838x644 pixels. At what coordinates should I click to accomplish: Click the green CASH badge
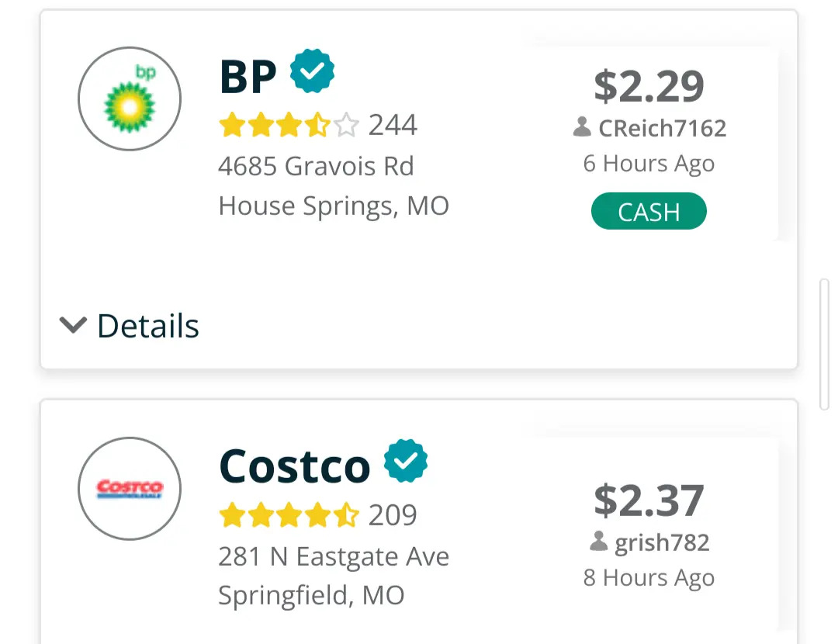pos(649,212)
